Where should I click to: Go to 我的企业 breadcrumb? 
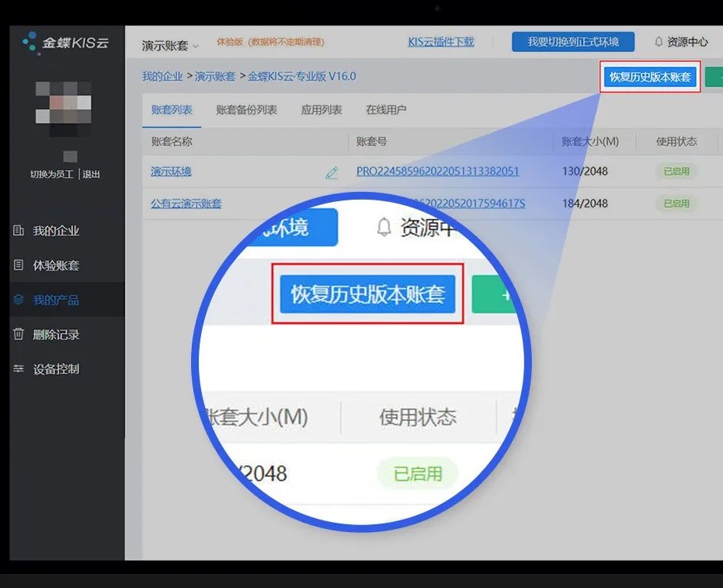(162, 76)
